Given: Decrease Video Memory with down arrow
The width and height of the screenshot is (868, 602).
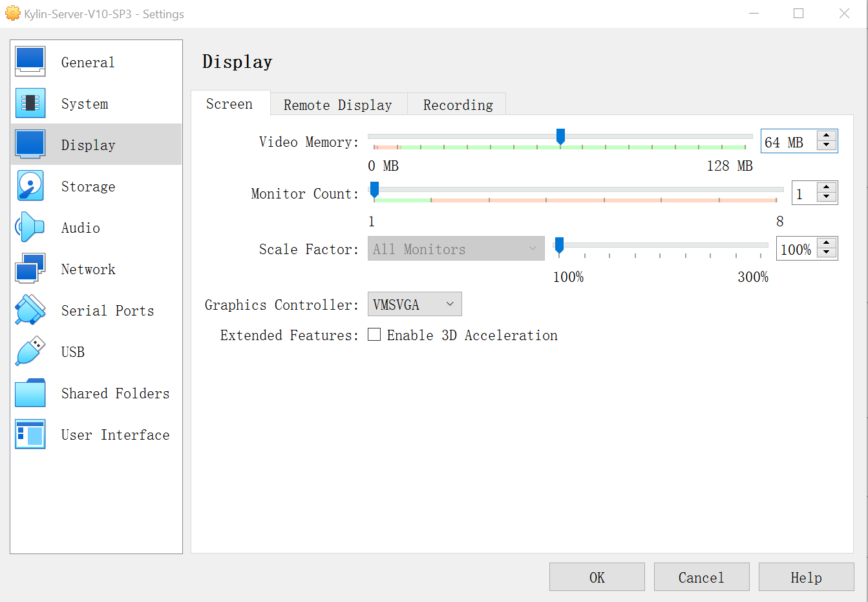Looking at the screenshot, I should pyautogui.click(x=827, y=145).
